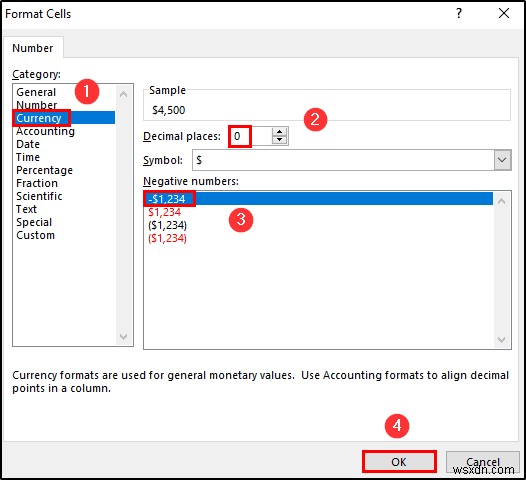Increase decimal places with up arrow

(279, 132)
